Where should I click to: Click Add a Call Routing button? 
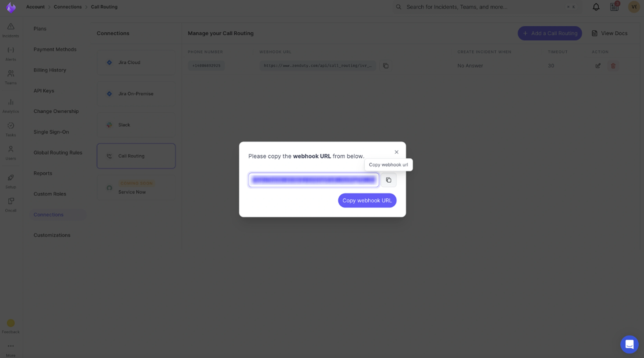click(x=550, y=33)
